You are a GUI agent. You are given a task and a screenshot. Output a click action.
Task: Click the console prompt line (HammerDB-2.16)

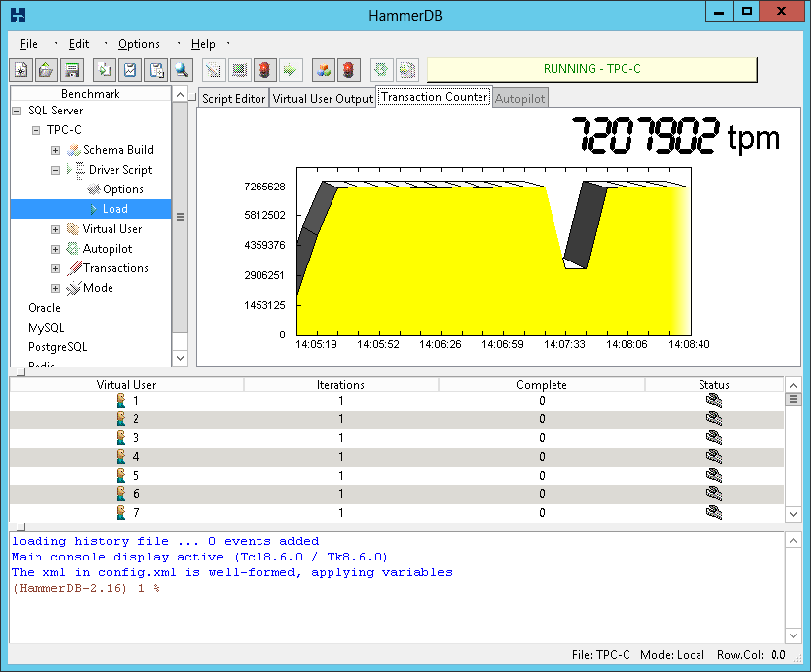coord(86,589)
